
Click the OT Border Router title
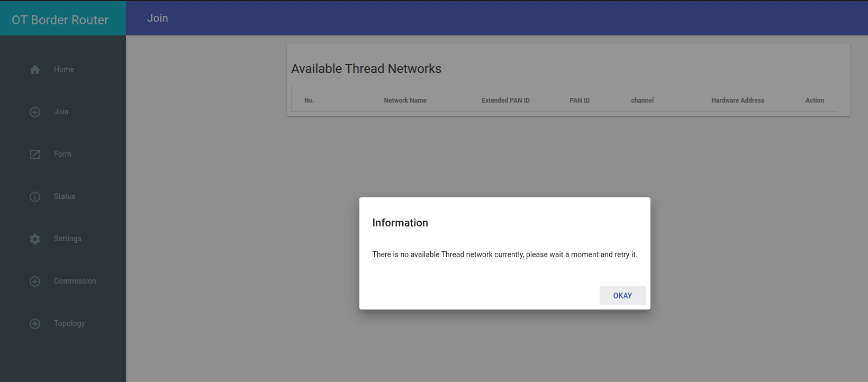point(60,20)
